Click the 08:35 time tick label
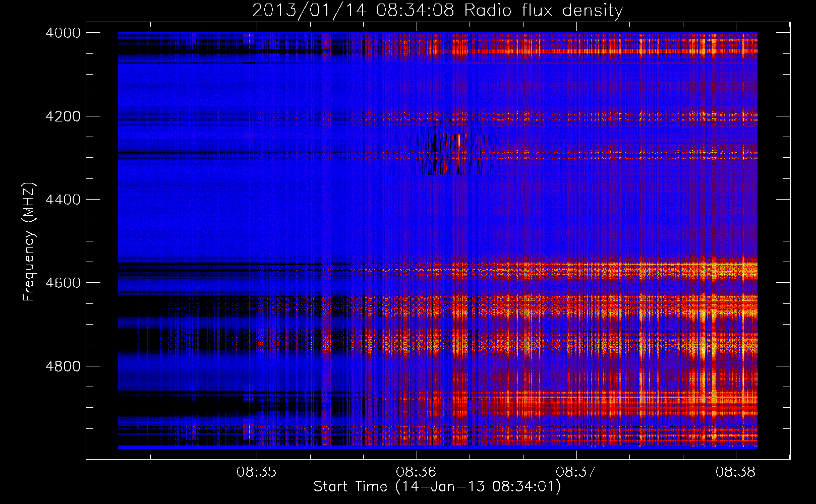 pos(257,472)
